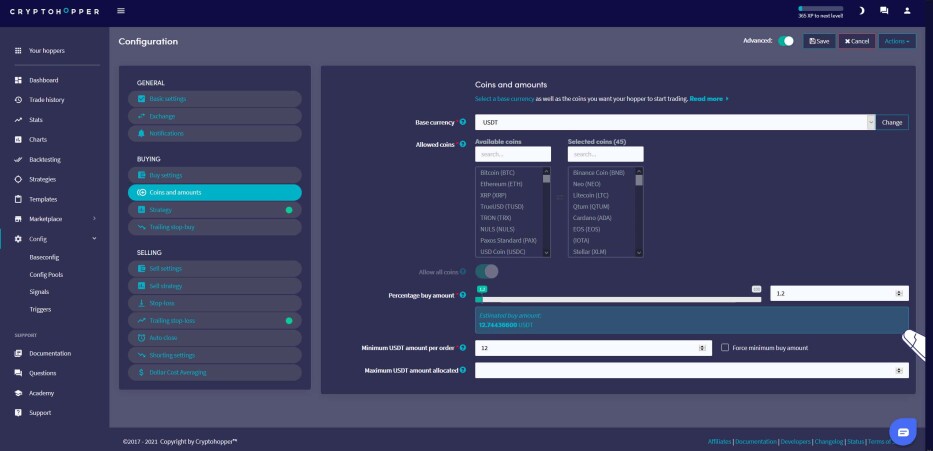Open the Config Pools submenu item

pos(46,275)
